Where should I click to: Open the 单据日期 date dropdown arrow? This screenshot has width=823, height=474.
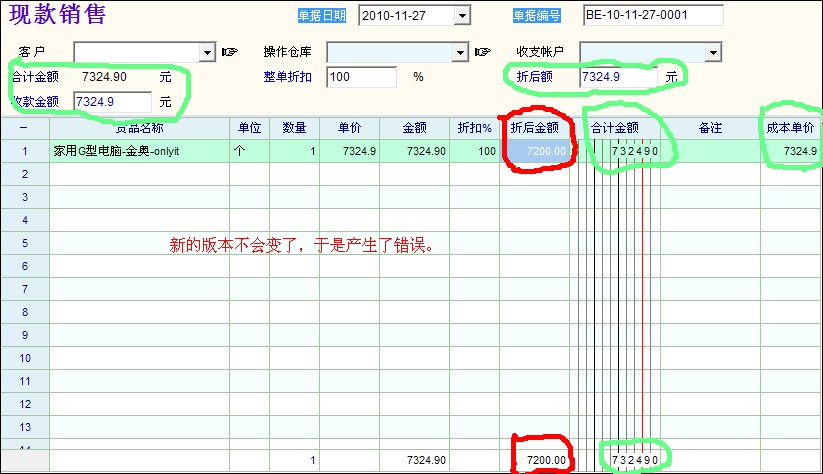[461, 15]
